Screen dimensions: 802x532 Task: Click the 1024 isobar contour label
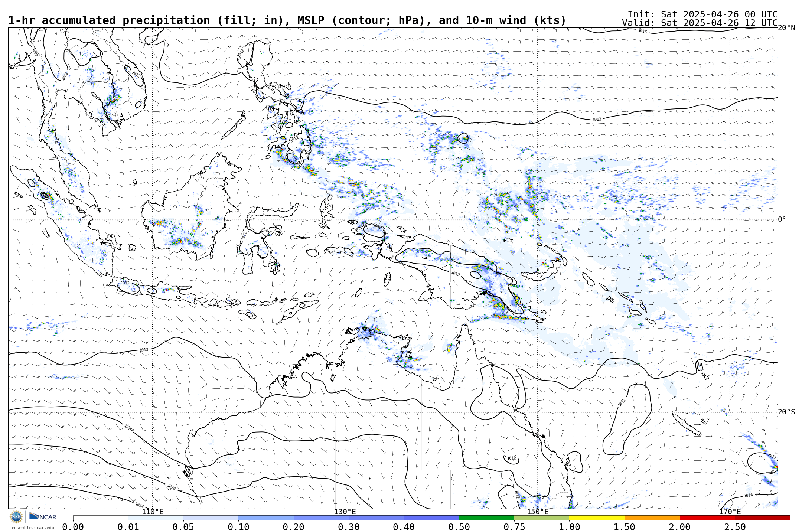139,505
